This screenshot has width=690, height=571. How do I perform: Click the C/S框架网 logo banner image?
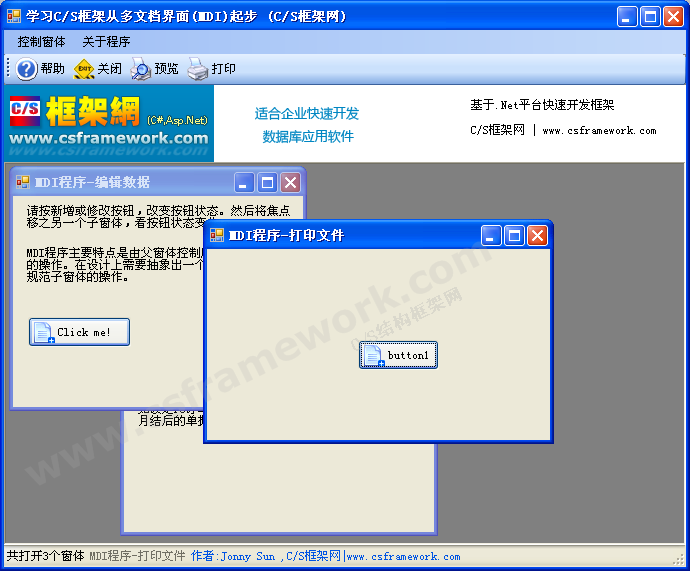point(108,123)
